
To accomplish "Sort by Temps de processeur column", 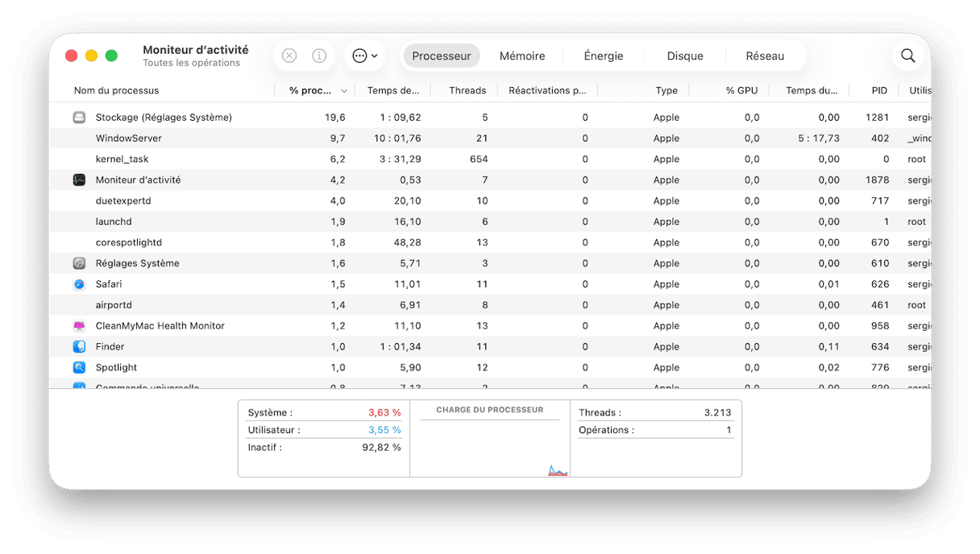I will click(x=393, y=91).
